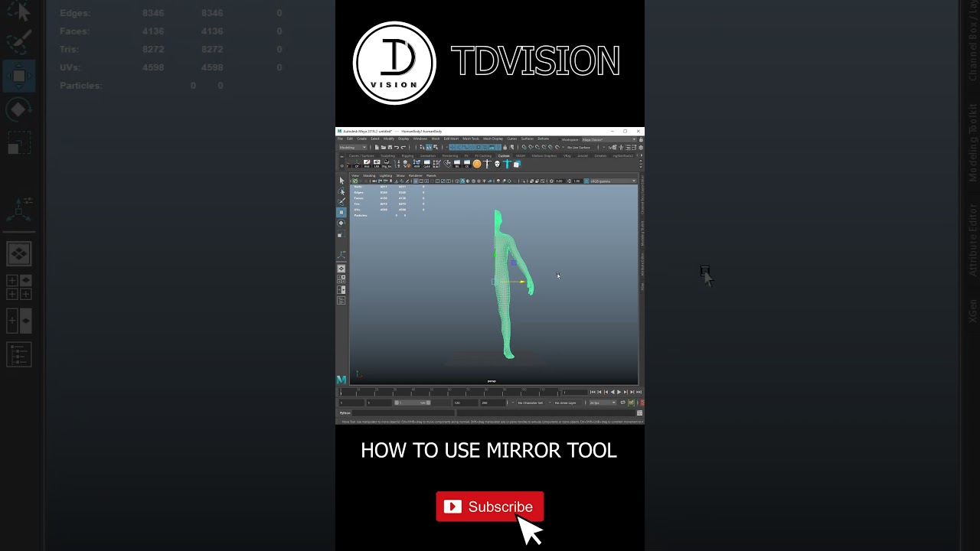The height and width of the screenshot is (551, 980).
Task: Switch to the Rigging shelf tab
Action: pos(407,155)
